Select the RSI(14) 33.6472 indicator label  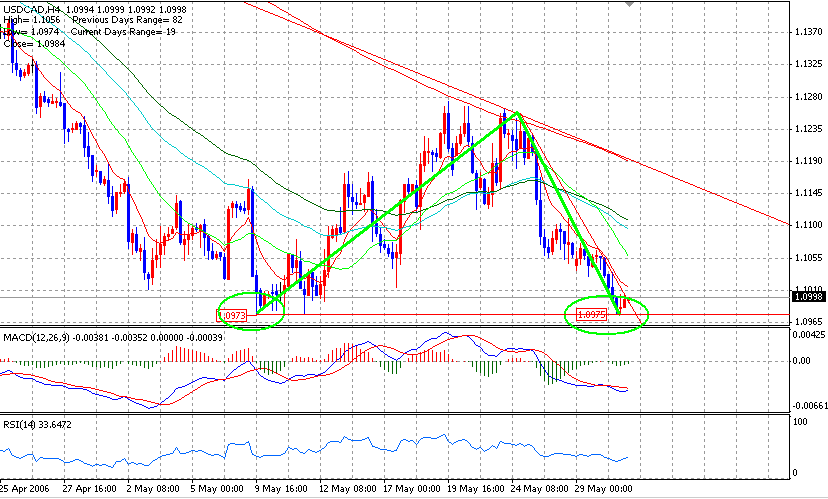pyautogui.click(x=37, y=425)
